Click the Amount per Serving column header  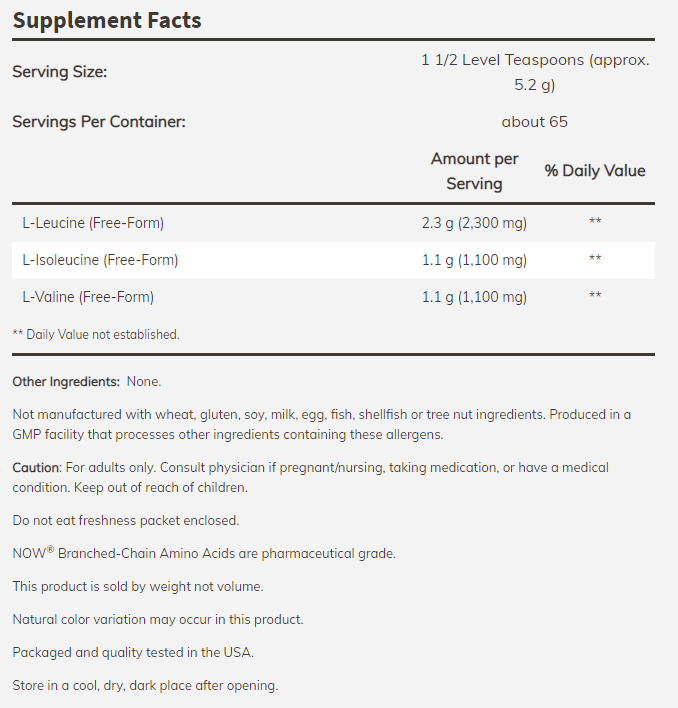[474, 171]
